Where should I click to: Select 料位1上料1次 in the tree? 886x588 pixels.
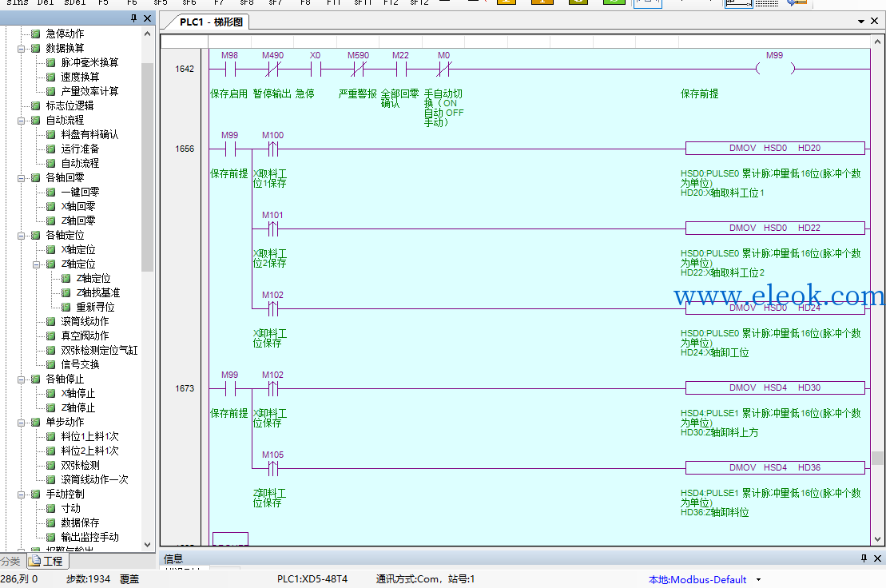pyautogui.click(x=89, y=437)
